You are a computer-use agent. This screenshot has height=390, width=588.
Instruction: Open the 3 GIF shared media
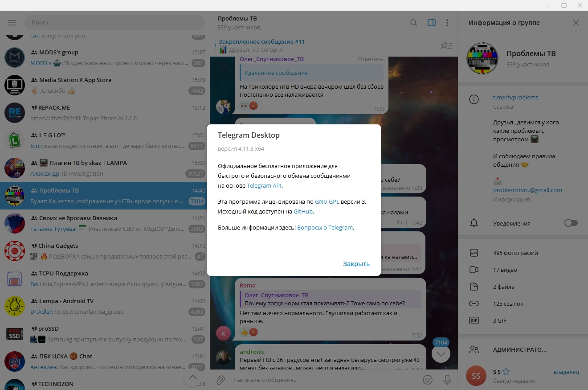(523, 320)
